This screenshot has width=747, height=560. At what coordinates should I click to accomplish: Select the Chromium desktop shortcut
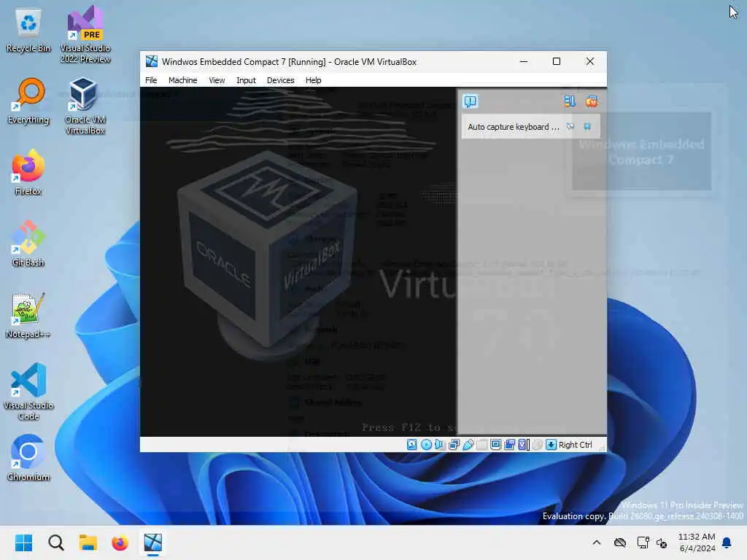tap(28, 458)
